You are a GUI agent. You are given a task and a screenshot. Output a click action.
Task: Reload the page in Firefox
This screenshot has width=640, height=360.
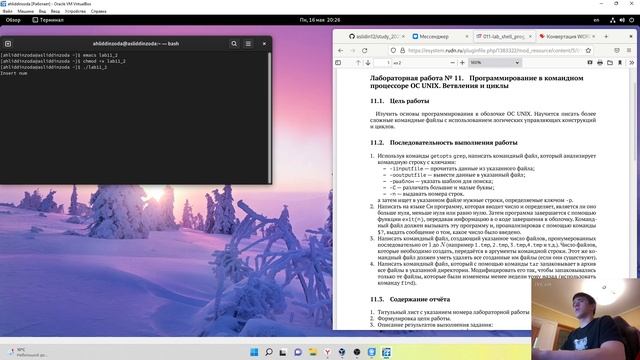tap(364, 51)
